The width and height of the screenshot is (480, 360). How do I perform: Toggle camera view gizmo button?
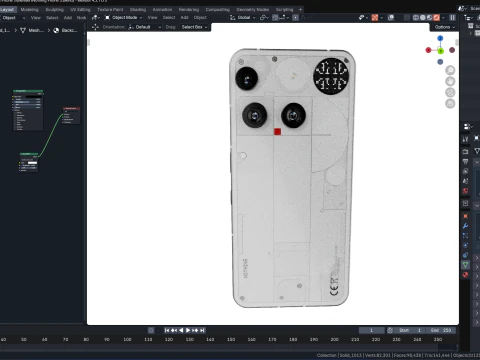coord(450,93)
